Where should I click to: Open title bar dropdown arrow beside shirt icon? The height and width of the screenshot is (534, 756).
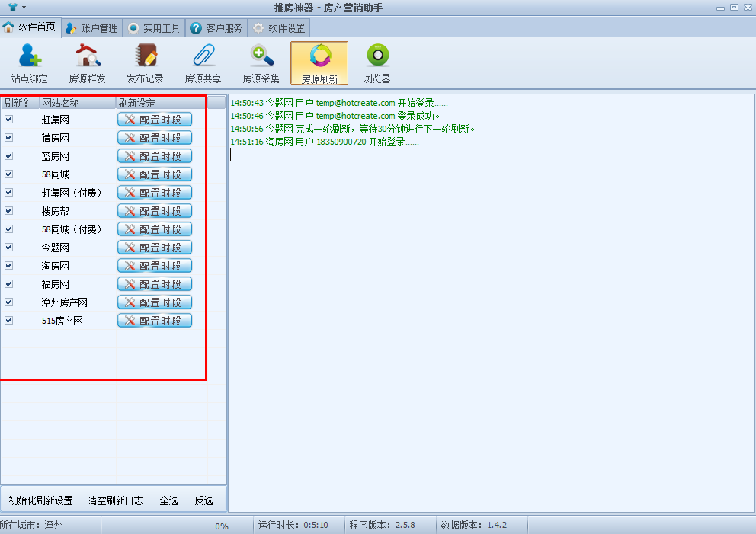[24, 7]
